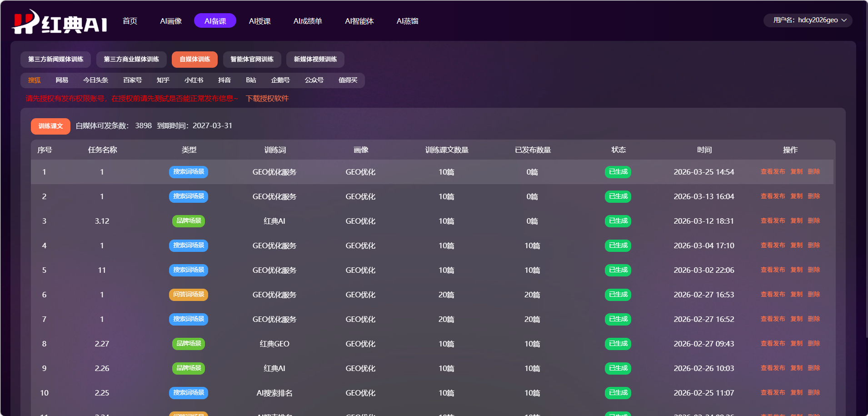Click 复制 for 2026-02-27 16:52 row
Screen dimensions: 868x416
pyautogui.click(x=796, y=319)
